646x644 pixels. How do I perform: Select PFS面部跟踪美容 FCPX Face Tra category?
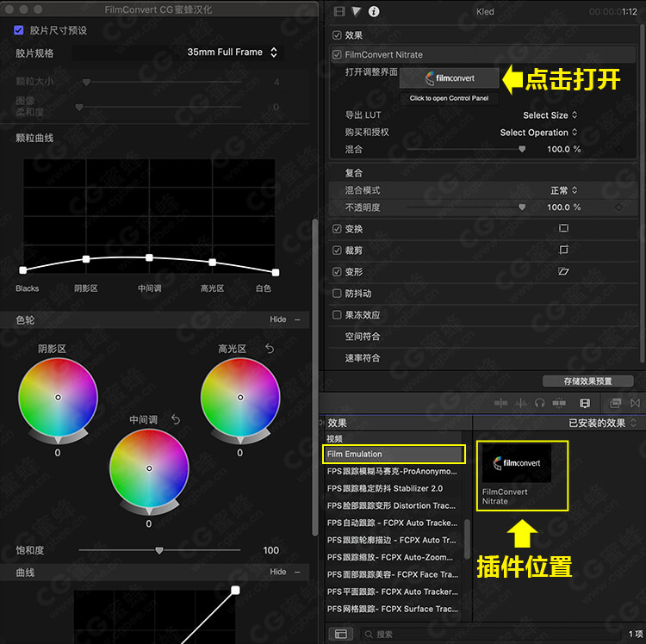pyautogui.click(x=393, y=575)
